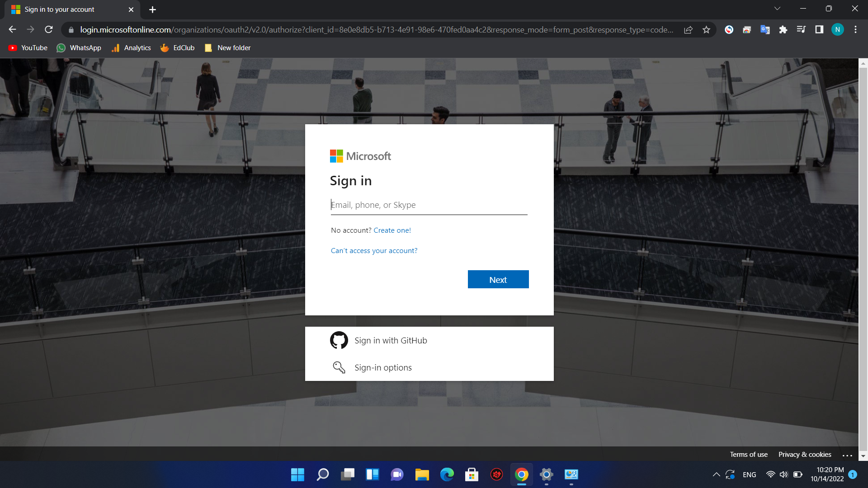Open the YouTube bookmark
868x488 pixels.
(x=28, y=48)
